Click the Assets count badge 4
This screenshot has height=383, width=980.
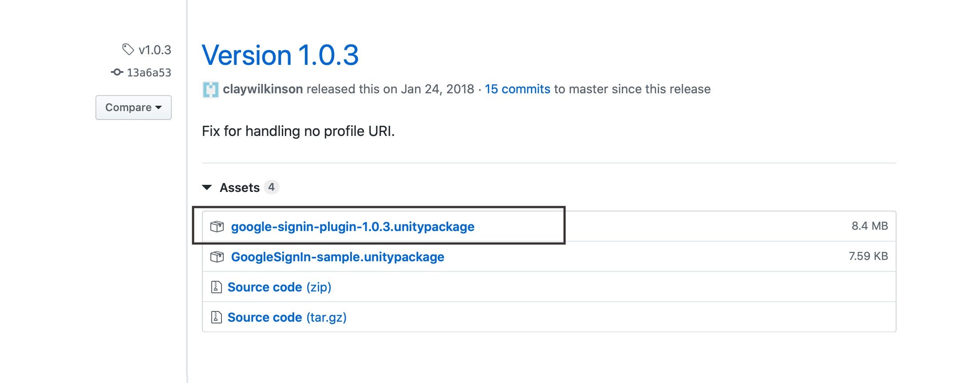coord(271,187)
